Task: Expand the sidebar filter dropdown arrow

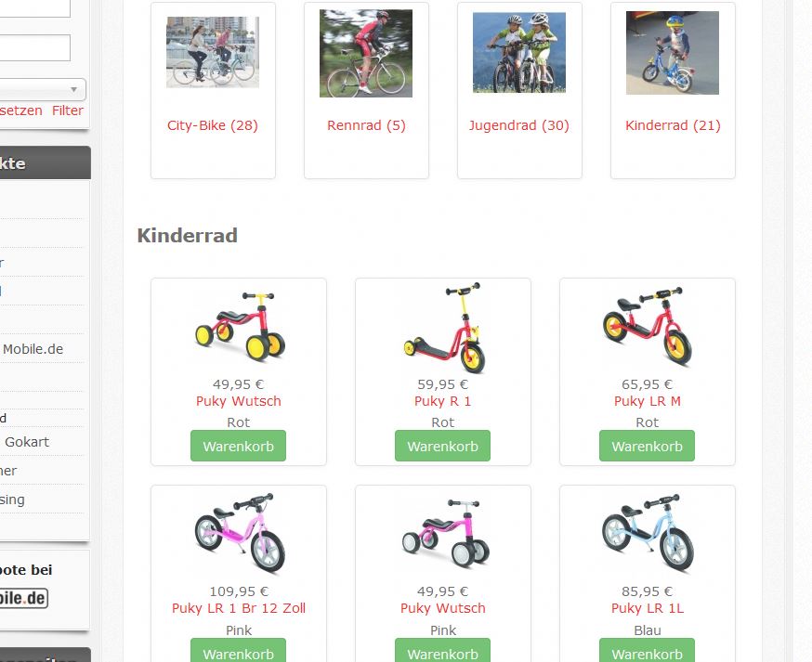Action: coord(74,89)
